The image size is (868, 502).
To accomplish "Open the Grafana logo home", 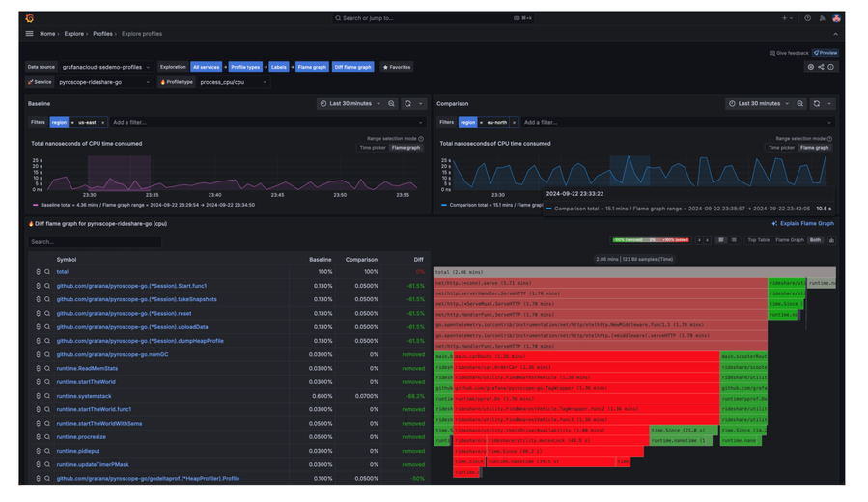I will [x=29, y=18].
